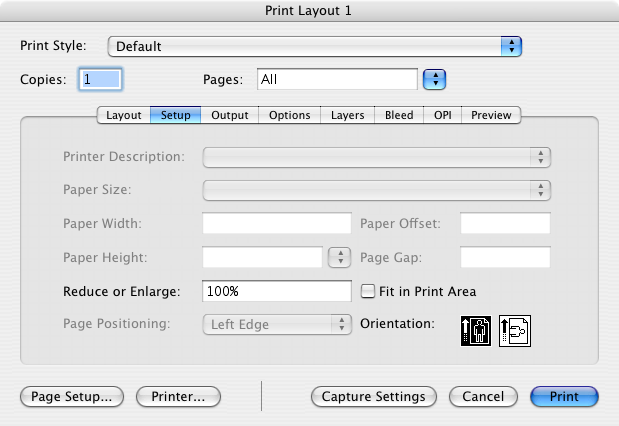Click the Print button
The height and width of the screenshot is (426, 619).
coord(564,397)
